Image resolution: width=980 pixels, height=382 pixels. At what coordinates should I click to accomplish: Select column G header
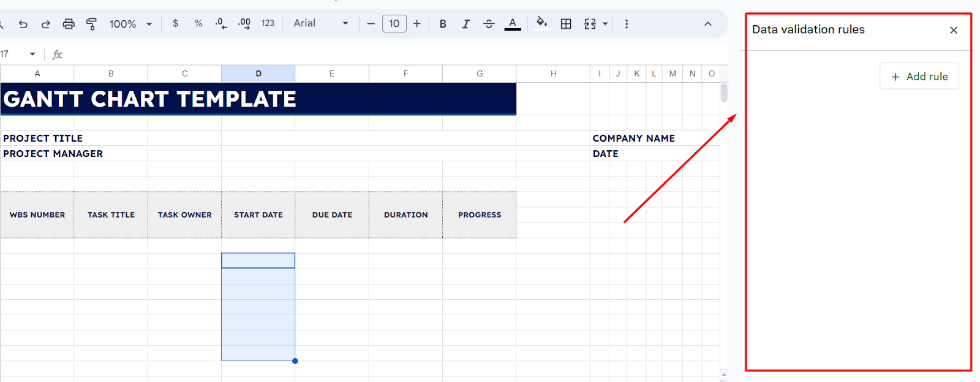coord(480,74)
